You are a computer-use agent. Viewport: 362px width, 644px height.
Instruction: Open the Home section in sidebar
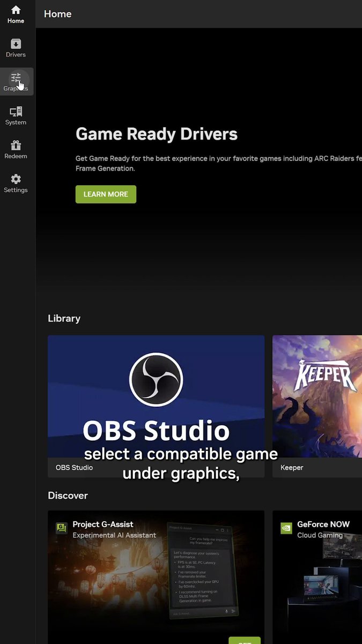pyautogui.click(x=16, y=14)
